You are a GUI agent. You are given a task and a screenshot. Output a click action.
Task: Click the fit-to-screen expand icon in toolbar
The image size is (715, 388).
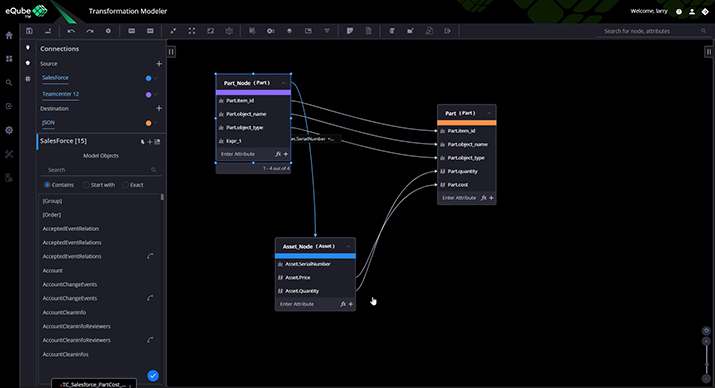coord(192,31)
